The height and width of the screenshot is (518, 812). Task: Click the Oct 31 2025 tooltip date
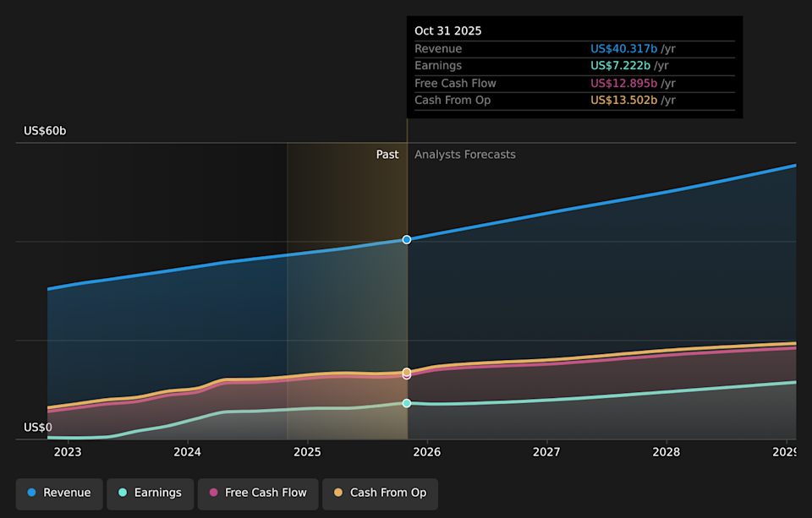447,30
